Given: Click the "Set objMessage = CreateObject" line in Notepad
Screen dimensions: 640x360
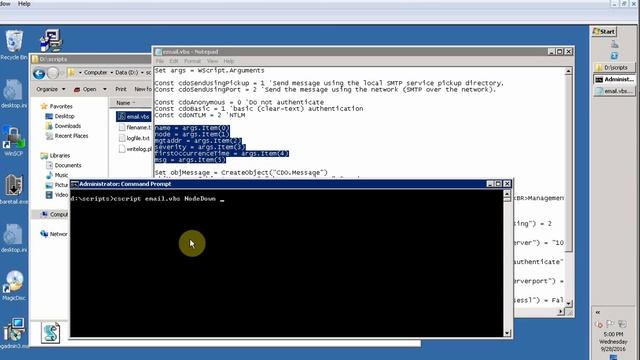Looking at the screenshot, I should click(241, 173).
